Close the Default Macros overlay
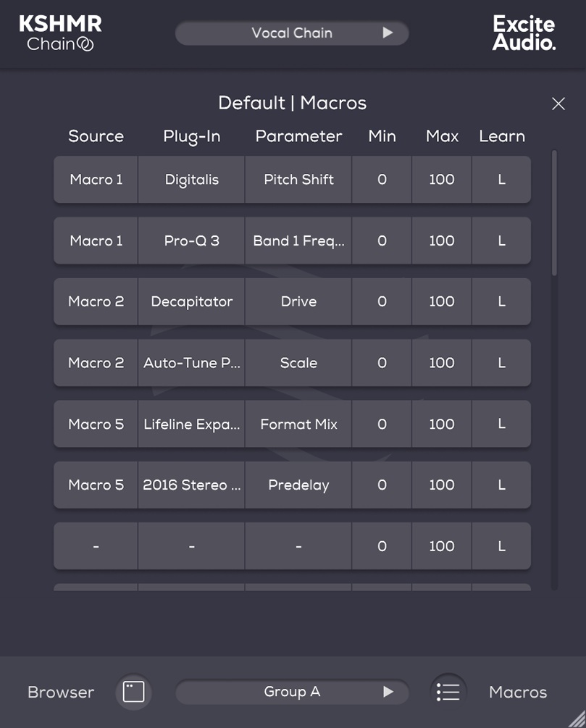The height and width of the screenshot is (728, 586). click(558, 104)
